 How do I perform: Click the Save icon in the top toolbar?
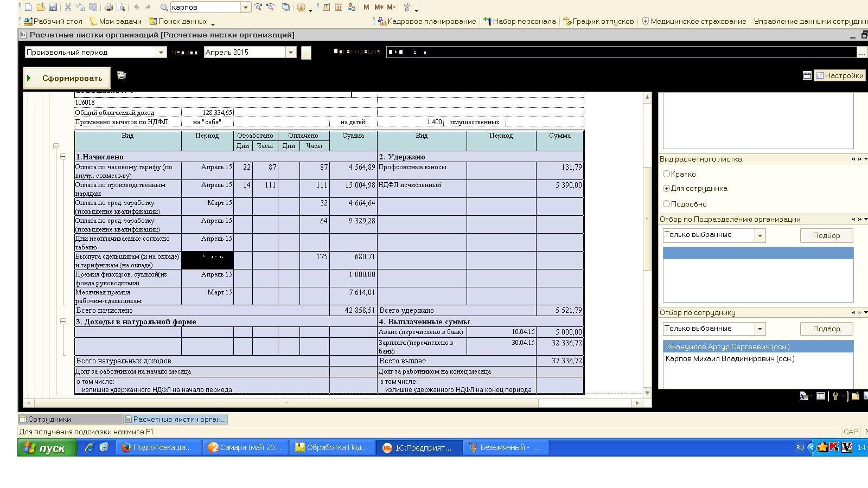[53, 7]
